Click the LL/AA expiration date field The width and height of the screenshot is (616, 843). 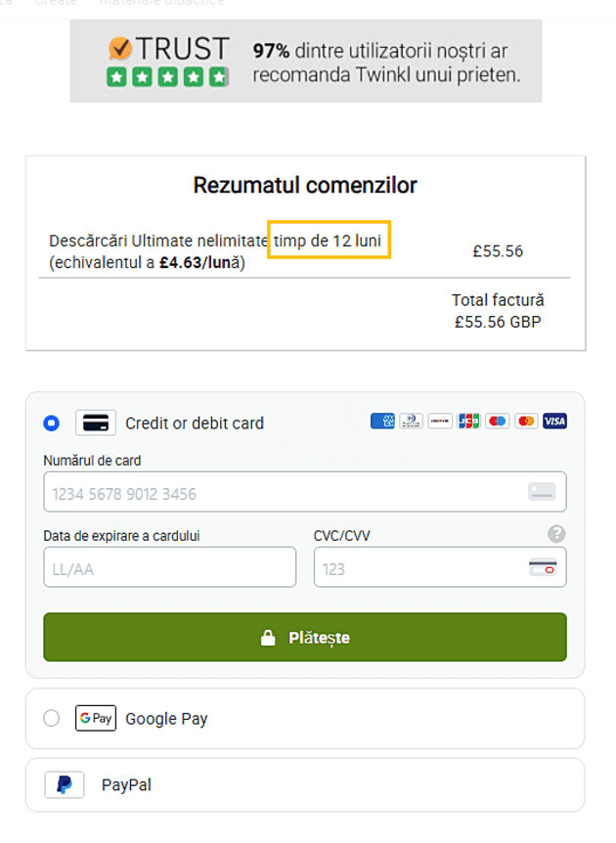[169, 567]
